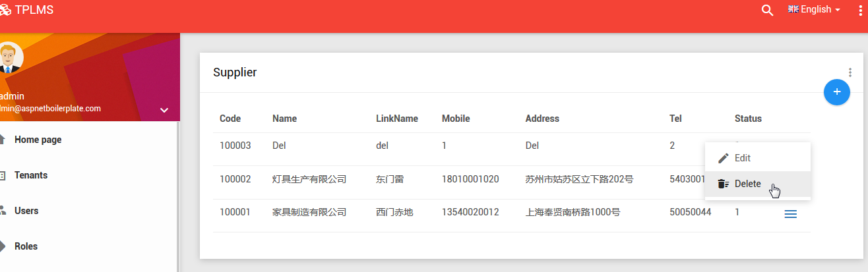Click the Roles tag icon
The height and width of the screenshot is (272, 868).
tap(3, 246)
